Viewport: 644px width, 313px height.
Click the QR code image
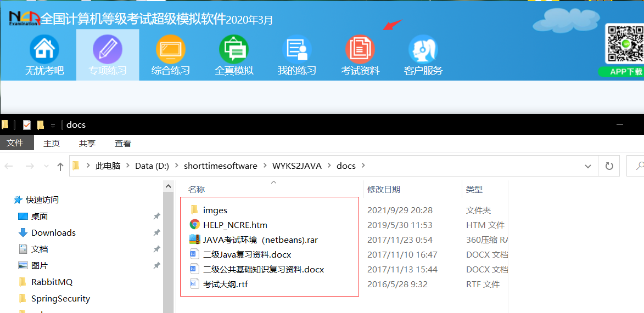click(625, 44)
